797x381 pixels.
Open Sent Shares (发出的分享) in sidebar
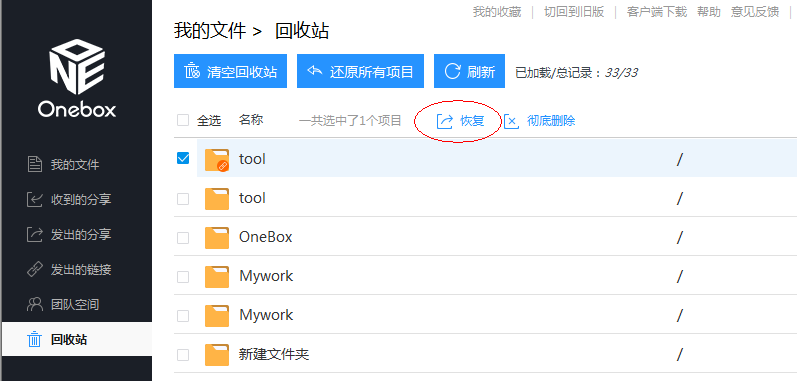[69, 235]
